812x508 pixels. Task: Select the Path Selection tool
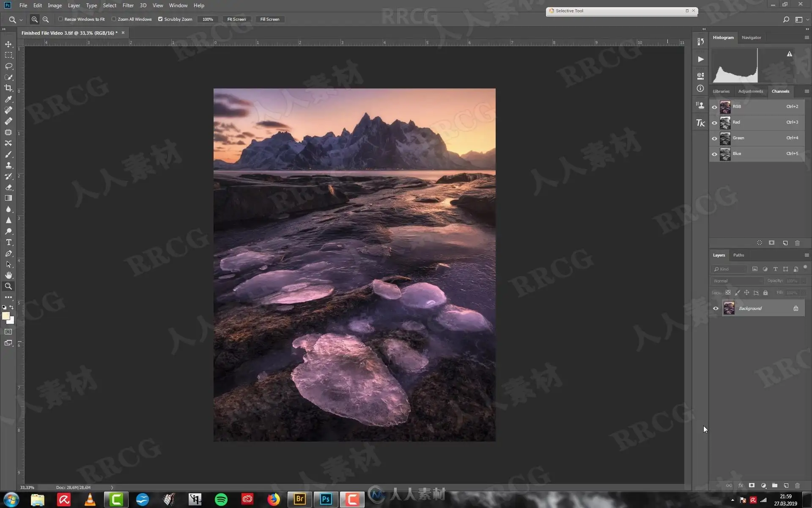(x=8, y=264)
